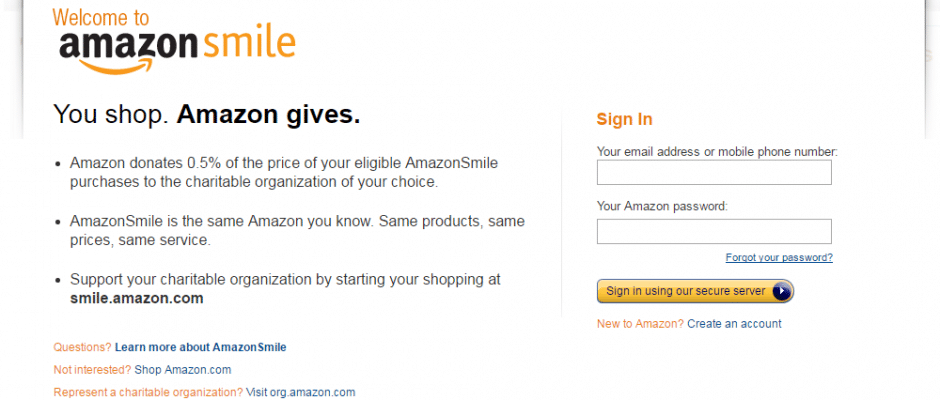Screen dimensions: 940x400
Task: Click Sign in using our secure server
Action: click(695, 291)
